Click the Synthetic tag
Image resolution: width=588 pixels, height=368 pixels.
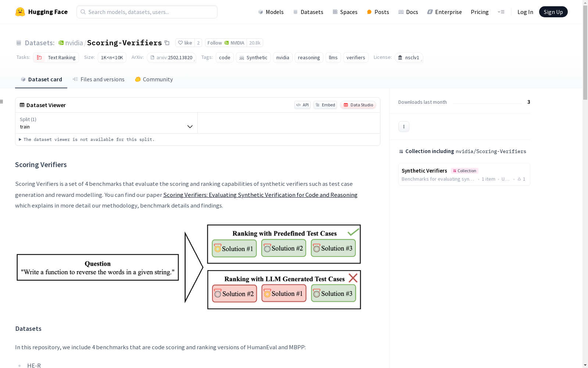coord(253,57)
